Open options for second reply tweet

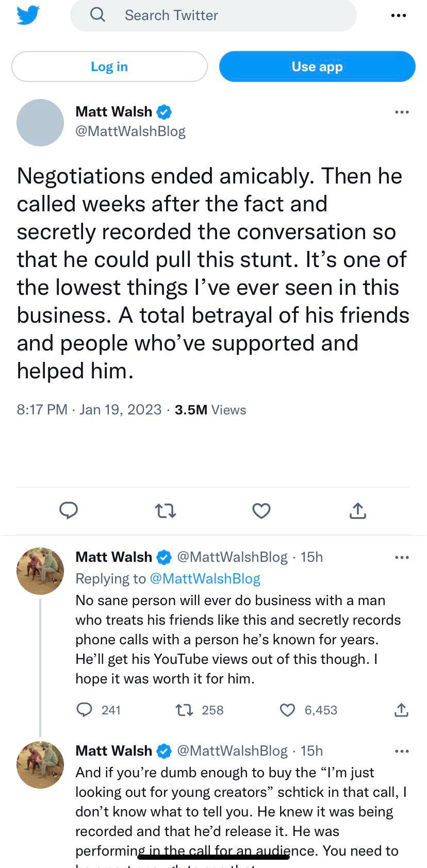coord(401,751)
